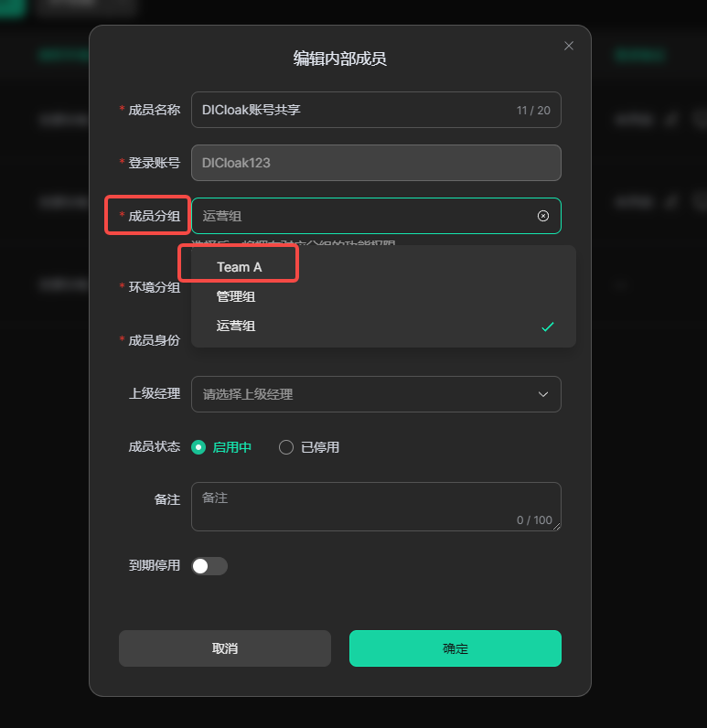Select 运营组 option in the dropdown list
Viewport: 707px width, 728px height.
[x=383, y=326]
